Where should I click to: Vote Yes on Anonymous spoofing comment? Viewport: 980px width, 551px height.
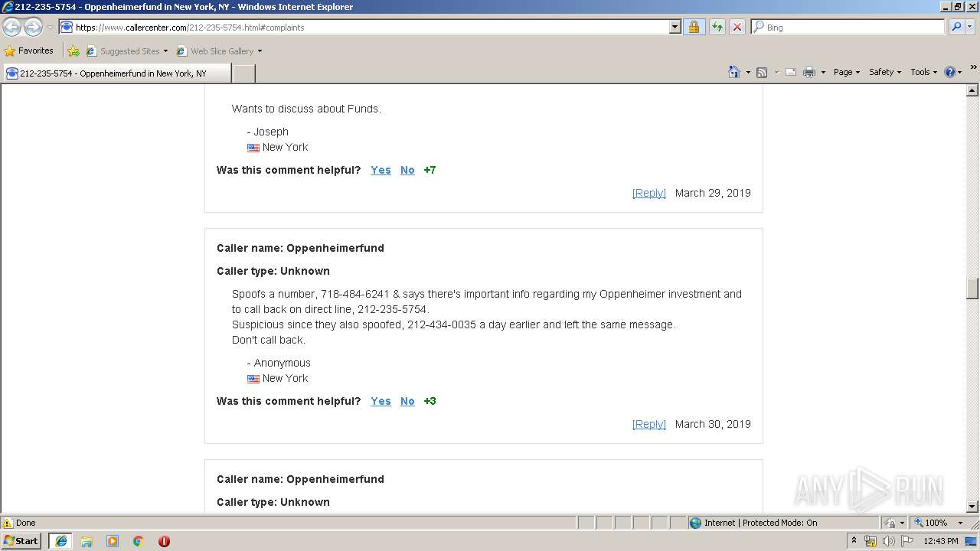381,401
